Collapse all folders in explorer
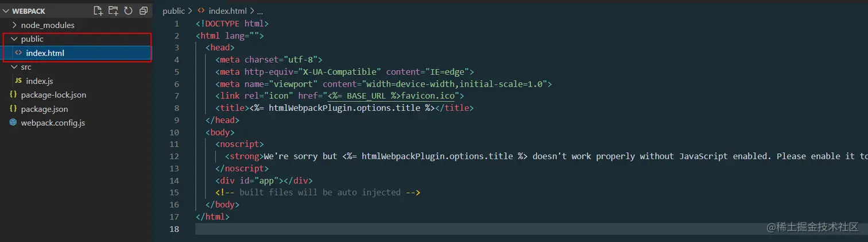The width and height of the screenshot is (868, 242). (x=143, y=10)
